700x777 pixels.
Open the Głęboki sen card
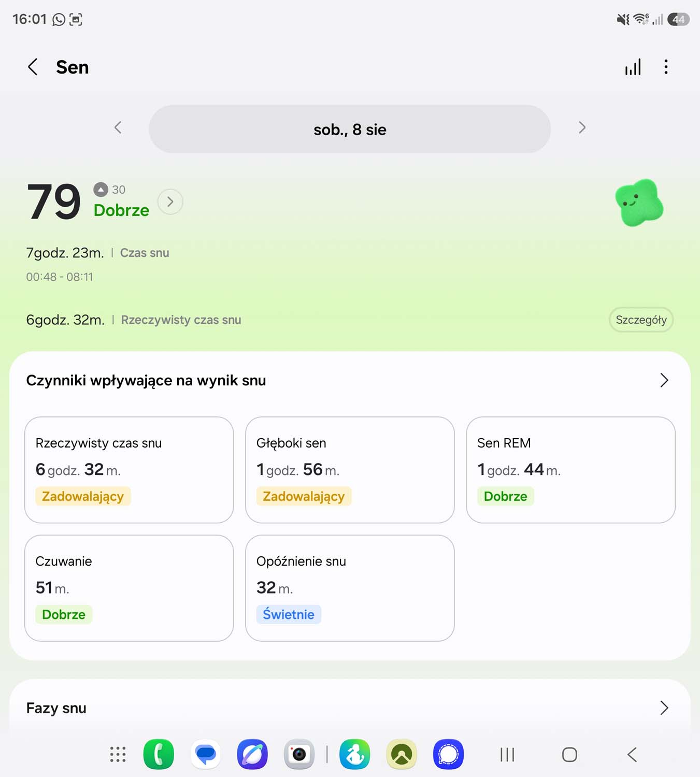point(350,470)
